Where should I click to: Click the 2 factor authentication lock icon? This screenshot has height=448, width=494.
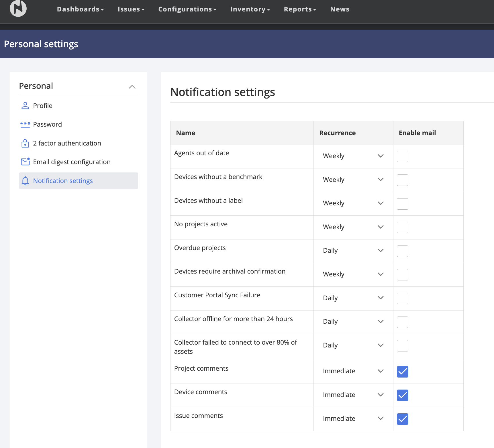pos(25,143)
